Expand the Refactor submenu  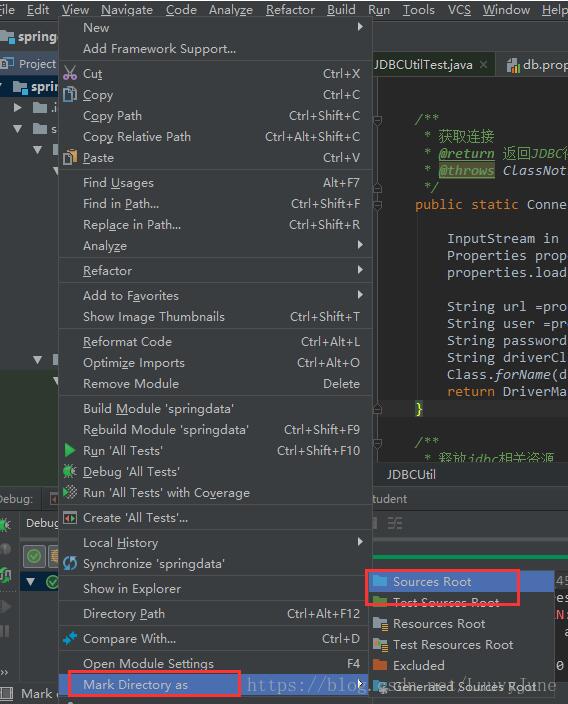point(360,270)
